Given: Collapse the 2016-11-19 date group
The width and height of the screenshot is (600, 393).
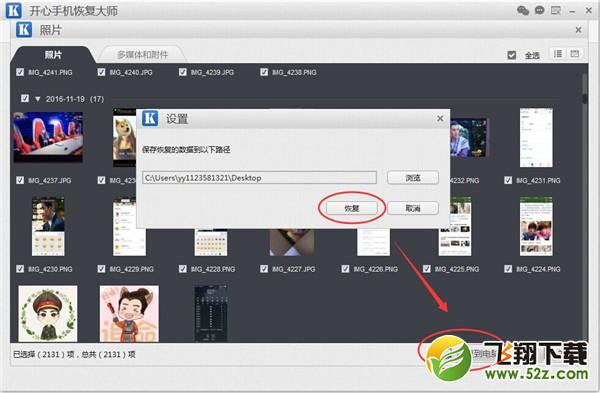Looking at the screenshot, I should click(x=38, y=99).
